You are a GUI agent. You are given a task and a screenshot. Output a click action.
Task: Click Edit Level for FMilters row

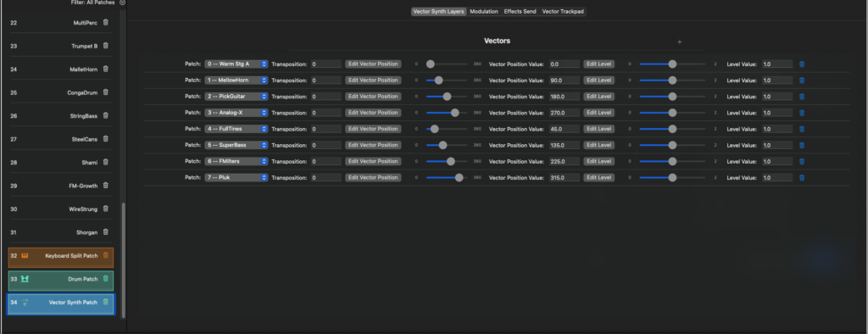(x=599, y=162)
